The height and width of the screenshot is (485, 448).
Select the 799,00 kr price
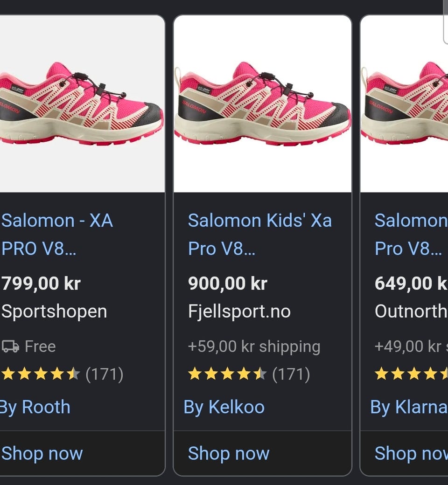coord(41,284)
